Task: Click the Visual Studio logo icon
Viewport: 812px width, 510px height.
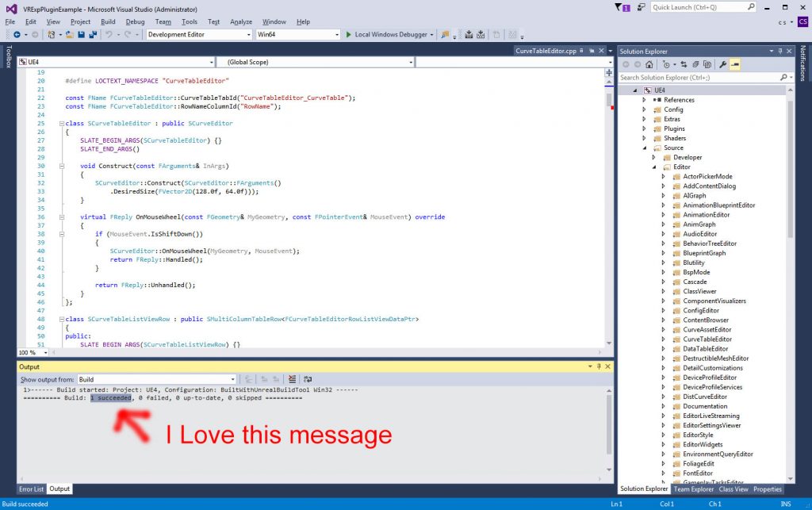Action: click(11, 10)
